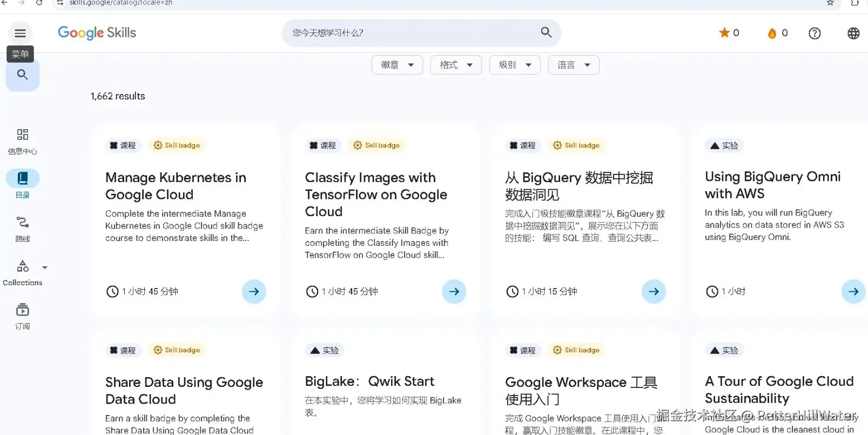Click the browser address bar URL
This screenshot has width=868, height=435.
point(121,3)
